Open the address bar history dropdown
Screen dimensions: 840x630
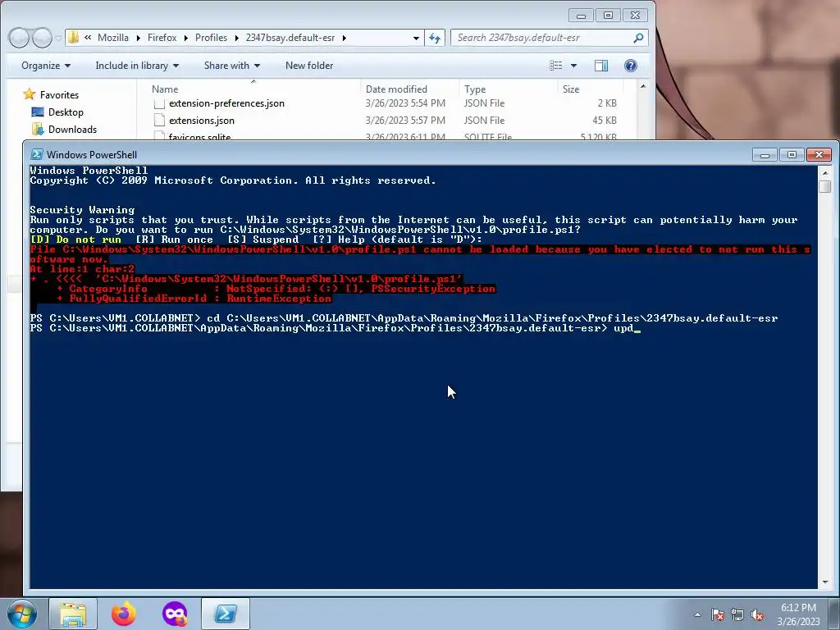click(416, 38)
